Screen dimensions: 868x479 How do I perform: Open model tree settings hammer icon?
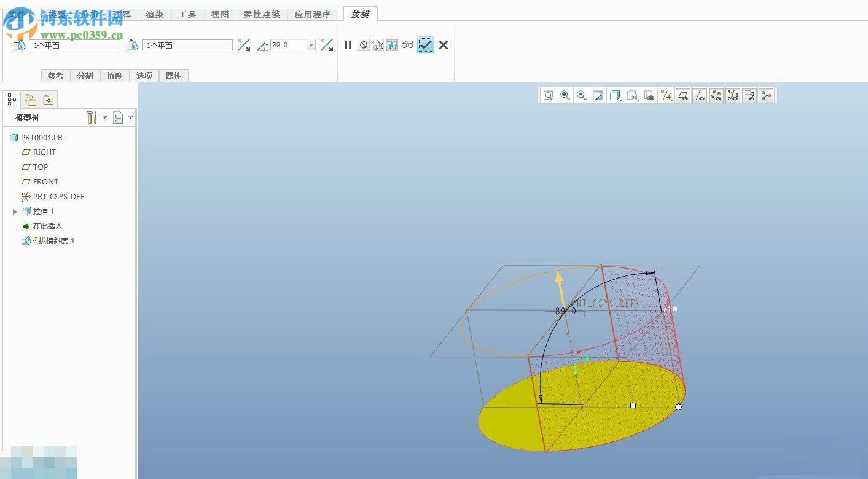tap(92, 117)
